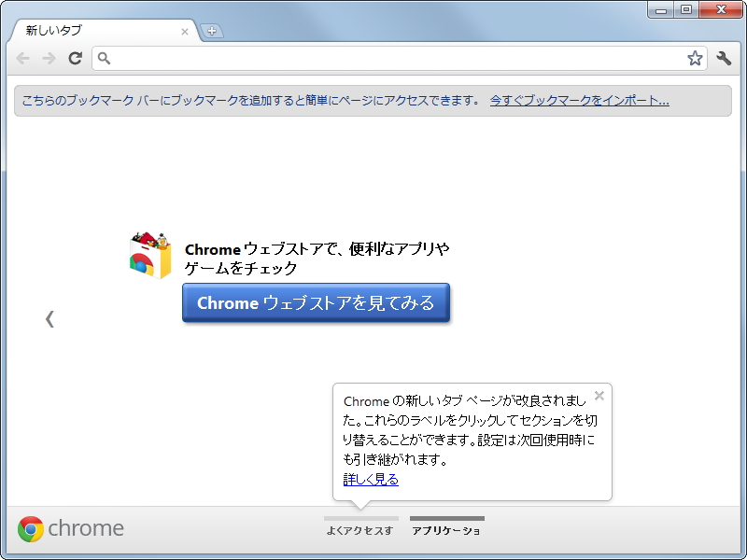The width and height of the screenshot is (747, 560).
Task: Click the magnifying glass in the omnibox
Action: click(x=106, y=58)
